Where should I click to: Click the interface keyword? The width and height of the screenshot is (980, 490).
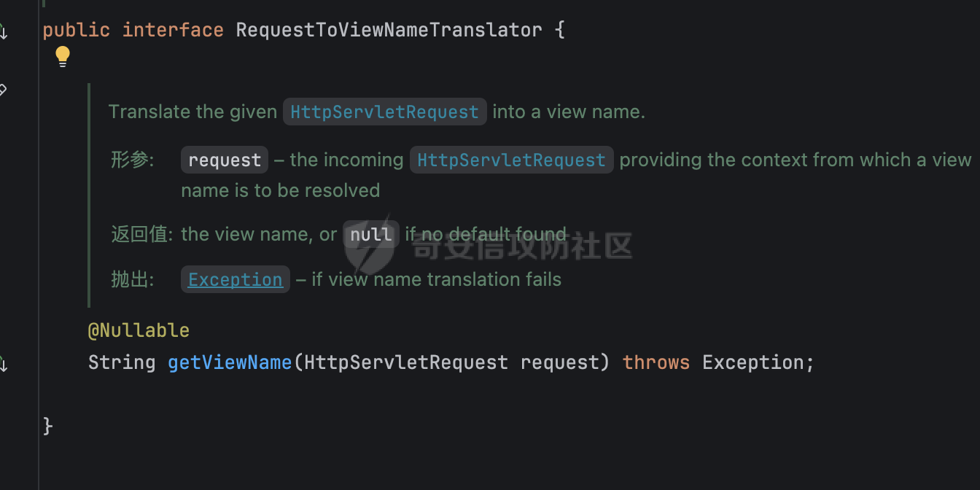pyautogui.click(x=173, y=30)
